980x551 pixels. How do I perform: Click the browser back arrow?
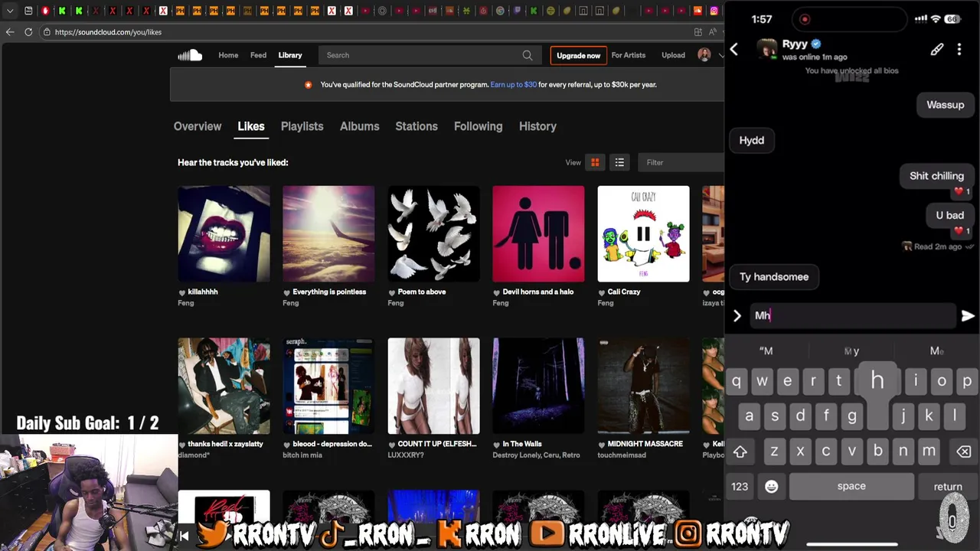click(10, 32)
